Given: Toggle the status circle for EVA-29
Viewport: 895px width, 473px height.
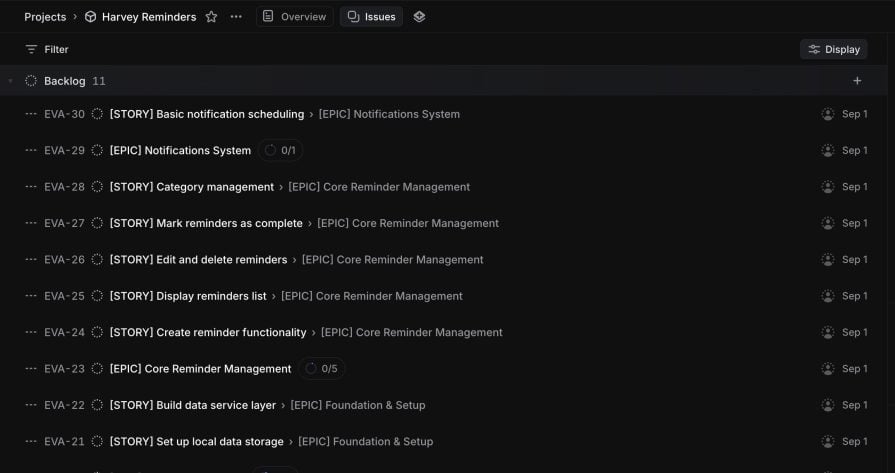Looking at the screenshot, I should click(97, 151).
